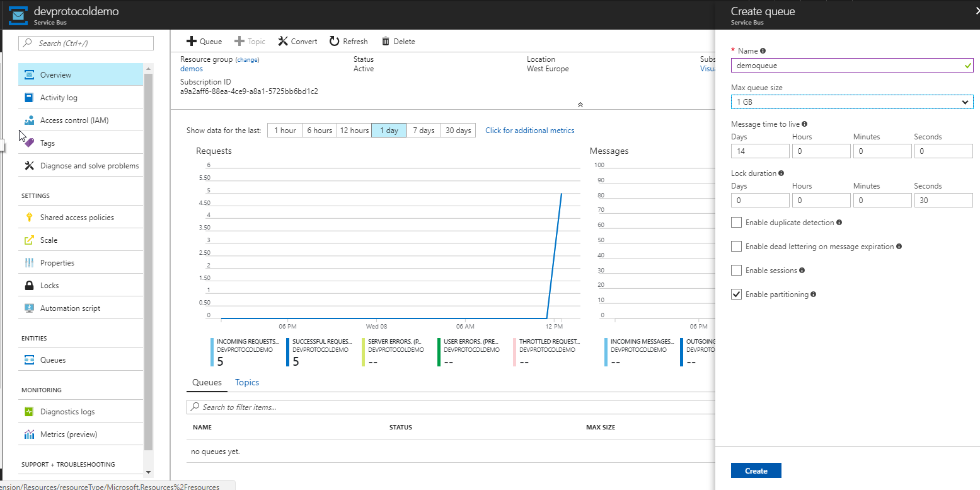Select the 30 days time range
Viewport: 980px width, 490px height.
coord(458,131)
